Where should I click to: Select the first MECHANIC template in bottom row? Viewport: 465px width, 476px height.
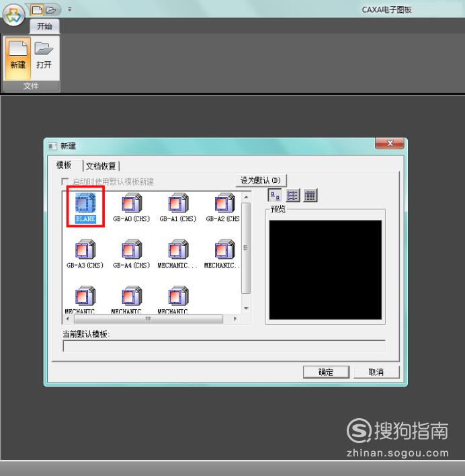click(80, 300)
